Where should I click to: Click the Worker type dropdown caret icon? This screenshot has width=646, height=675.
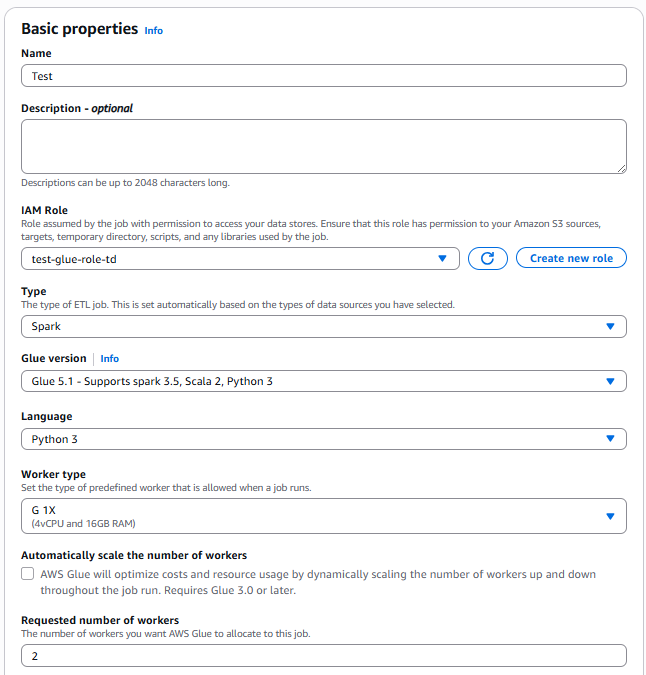click(x=610, y=516)
